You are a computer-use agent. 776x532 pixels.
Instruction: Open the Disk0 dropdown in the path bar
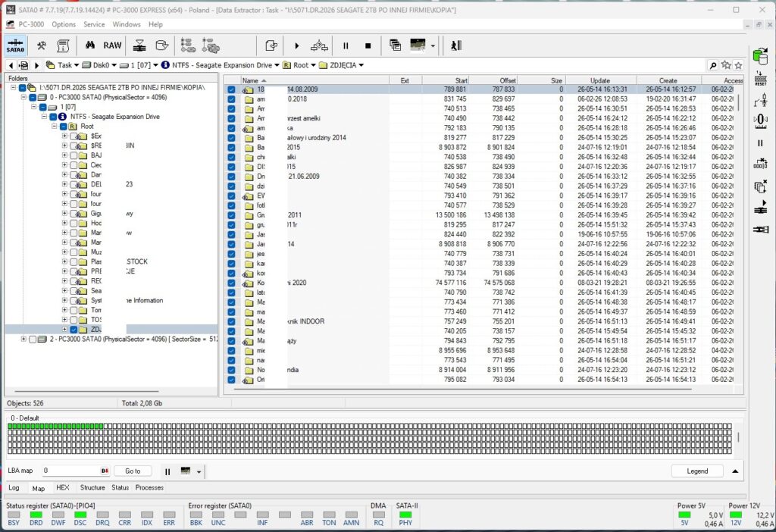point(114,65)
